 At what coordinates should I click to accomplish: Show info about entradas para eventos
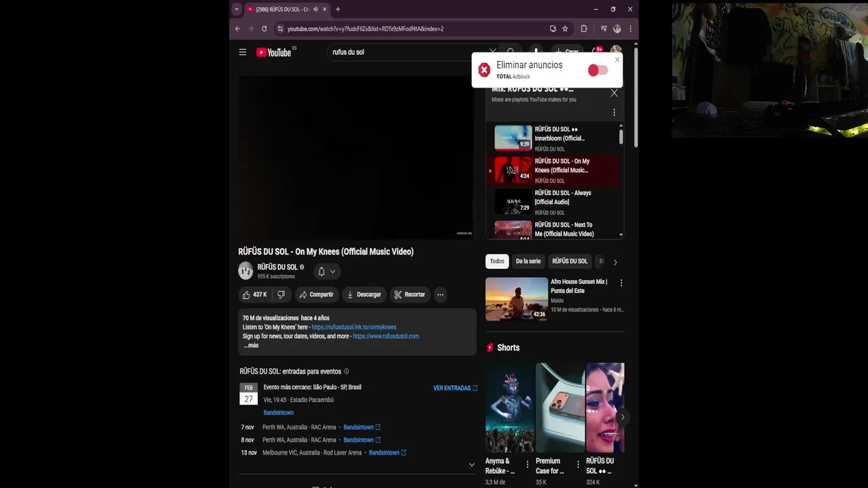347,371
